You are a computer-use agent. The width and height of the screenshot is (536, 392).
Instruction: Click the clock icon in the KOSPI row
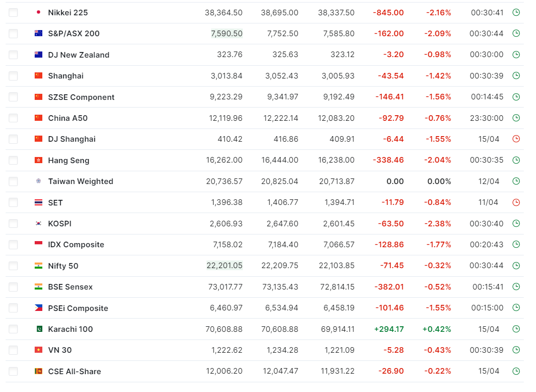pos(516,223)
